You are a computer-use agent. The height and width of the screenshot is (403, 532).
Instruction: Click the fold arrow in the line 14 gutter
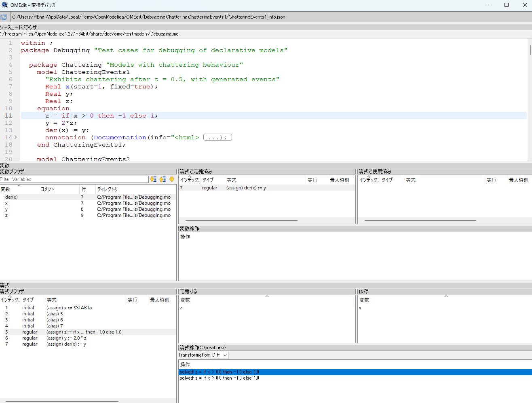click(x=15, y=137)
